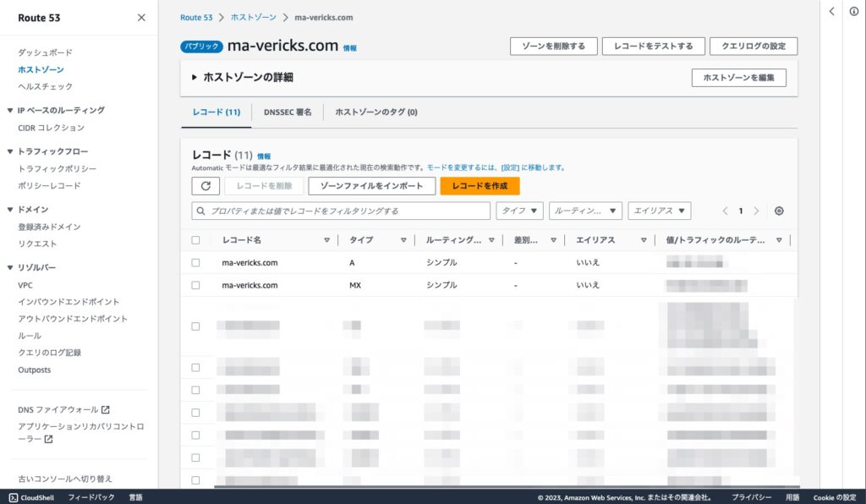Collapse the right help panel arrow
The width and height of the screenshot is (866, 504).
(831, 11)
